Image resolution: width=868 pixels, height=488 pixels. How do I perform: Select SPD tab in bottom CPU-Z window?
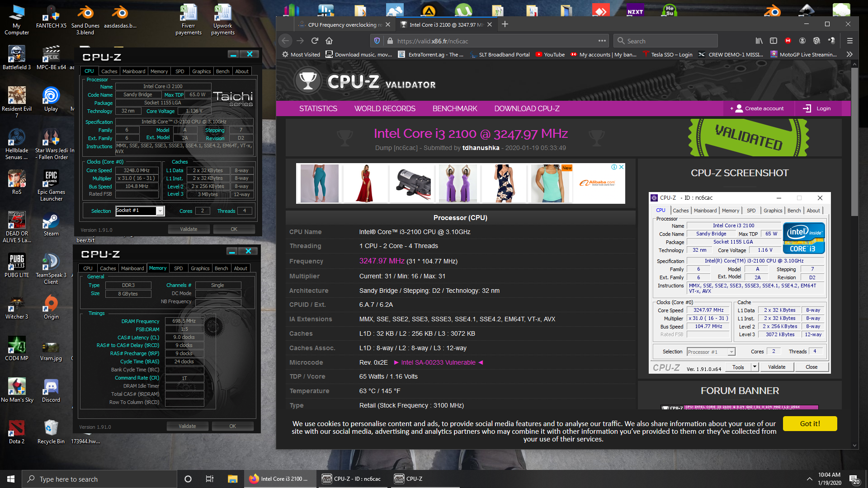point(179,268)
